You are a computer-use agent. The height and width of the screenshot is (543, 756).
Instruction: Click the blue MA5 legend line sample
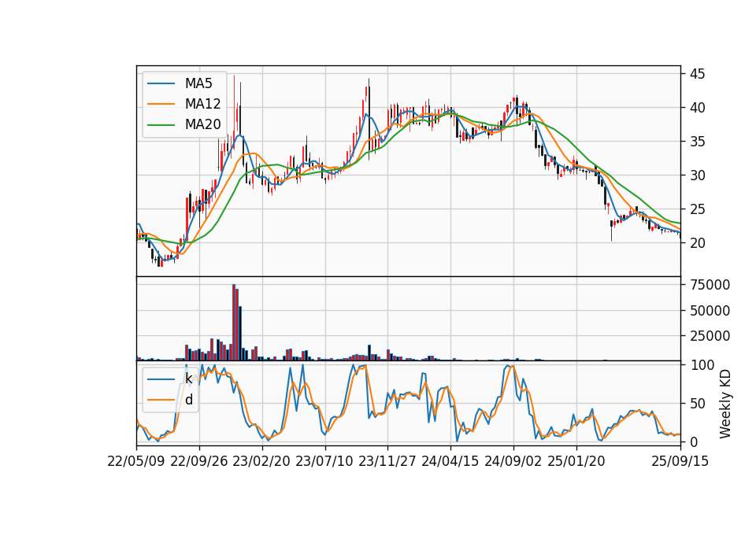pyautogui.click(x=161, y=83)
